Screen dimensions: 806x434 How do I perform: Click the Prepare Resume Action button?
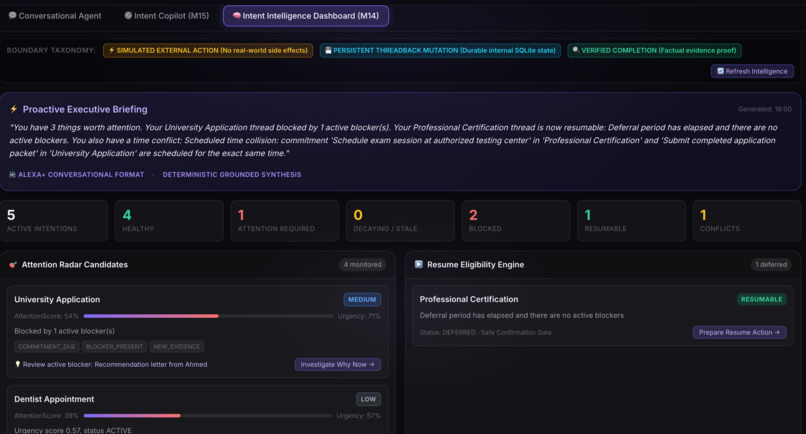[739, 332]
